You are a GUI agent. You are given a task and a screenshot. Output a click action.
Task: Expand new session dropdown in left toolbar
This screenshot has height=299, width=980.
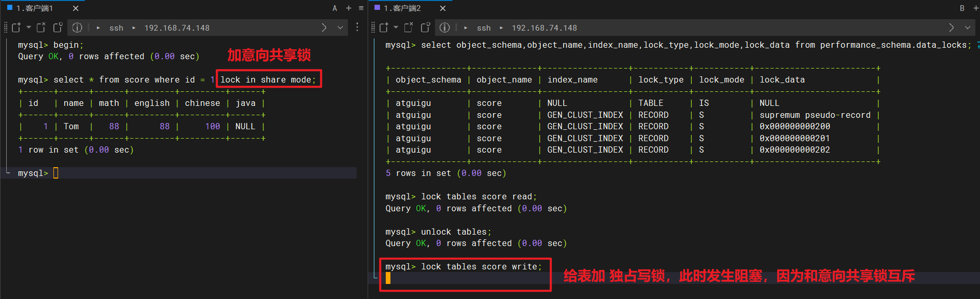tap(29, 28)
